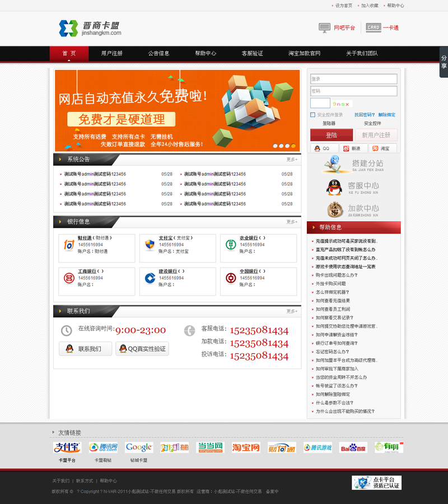Switch to the 用户注册 tab

click(x=112, y=54)
